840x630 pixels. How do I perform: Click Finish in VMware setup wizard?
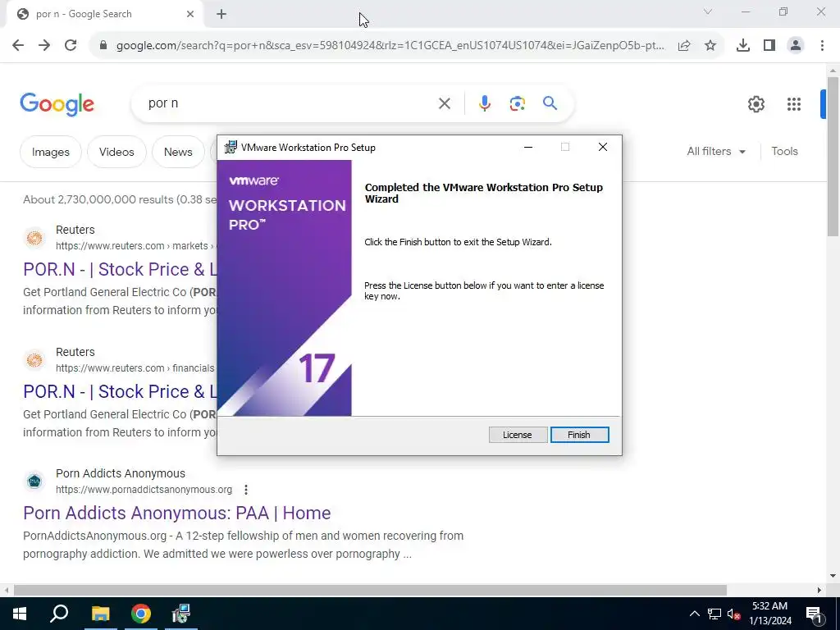tap(579, 435)
